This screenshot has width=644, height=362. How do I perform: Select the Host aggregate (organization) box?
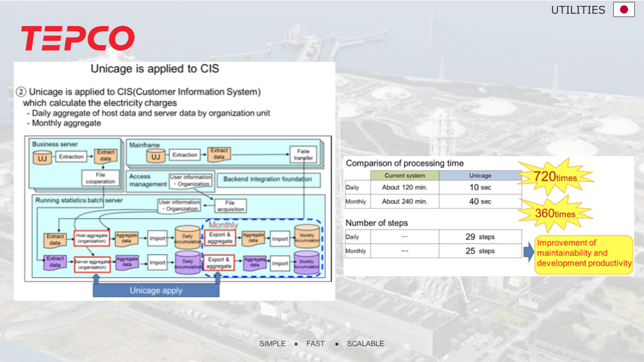click(91, 238)
